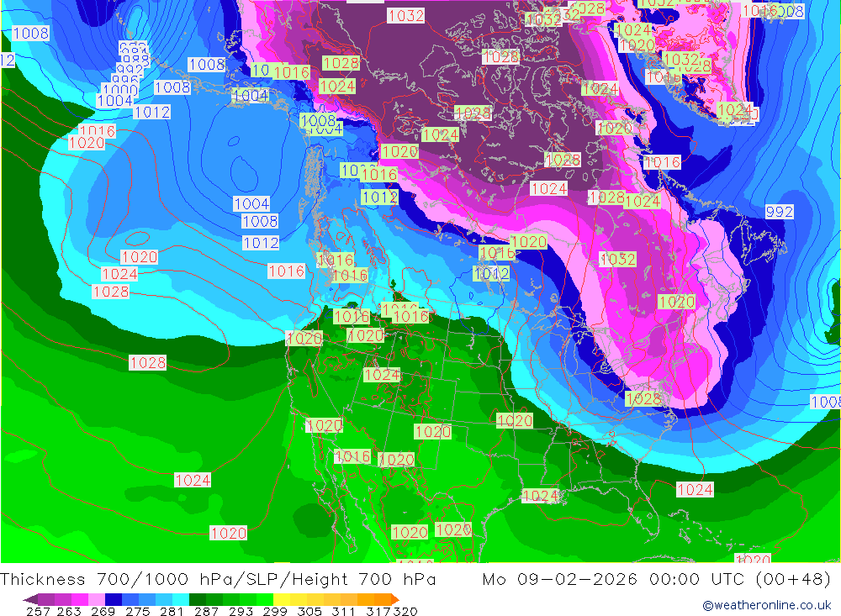
Task: Pick the cyan legend swatch before dark green
Action: tap(181, 599)
